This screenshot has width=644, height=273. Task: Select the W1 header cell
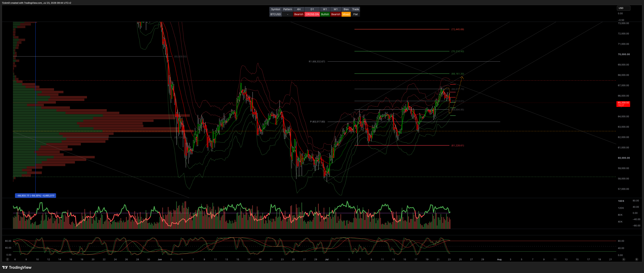325,9
